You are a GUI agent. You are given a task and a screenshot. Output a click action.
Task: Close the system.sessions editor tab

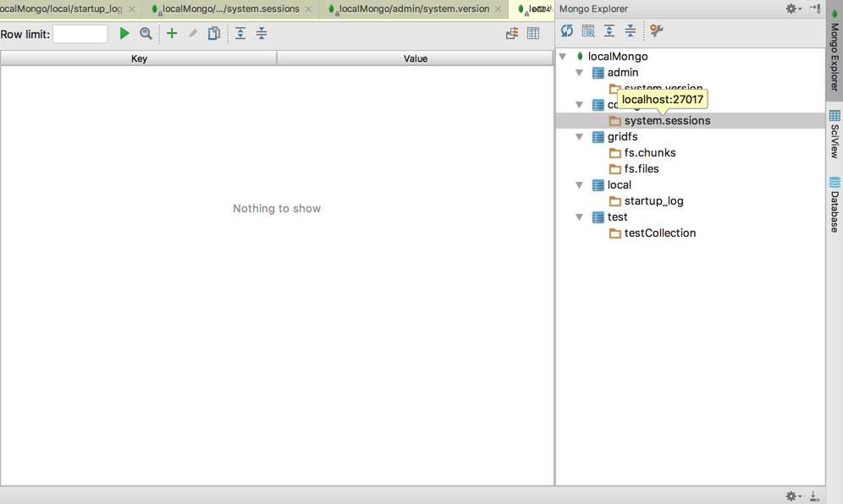(308, 9)
